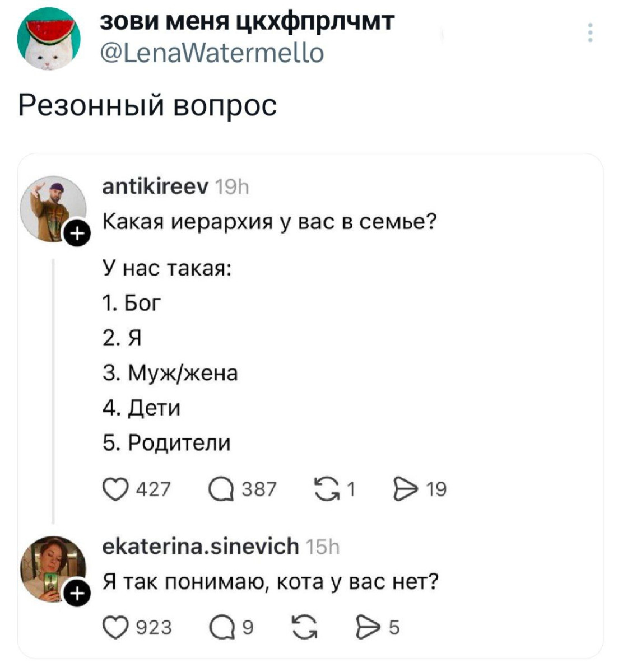Click the antikireev profile picture
618x672 pixels.
(x=52, y=208)
